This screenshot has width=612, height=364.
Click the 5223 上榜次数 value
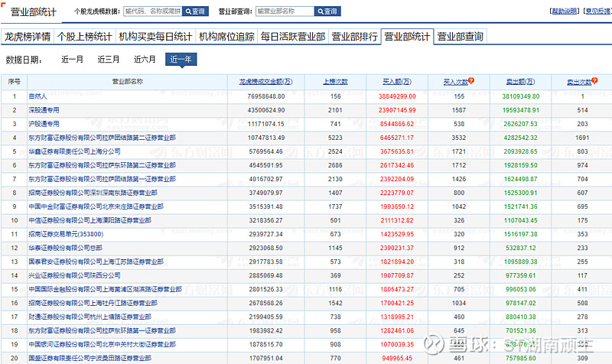pyautogui.click(x=335, y=138)
